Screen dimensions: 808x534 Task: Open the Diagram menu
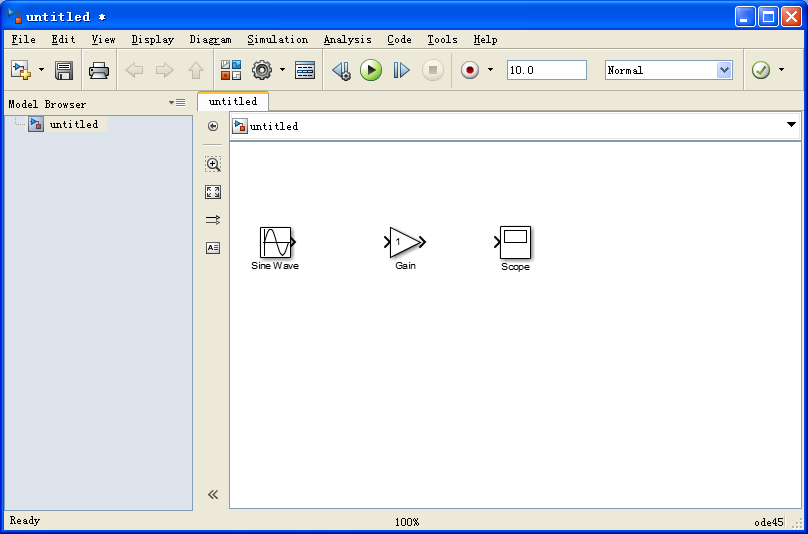[210, 40]
